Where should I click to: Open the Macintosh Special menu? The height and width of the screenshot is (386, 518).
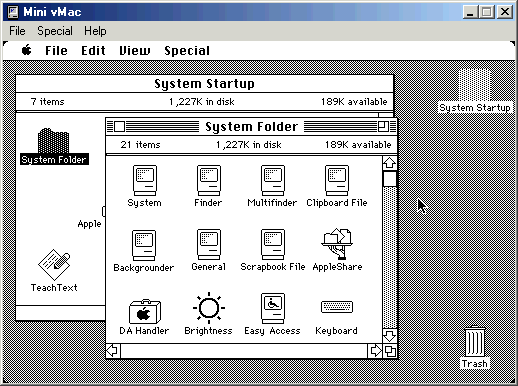pos(187,51)
